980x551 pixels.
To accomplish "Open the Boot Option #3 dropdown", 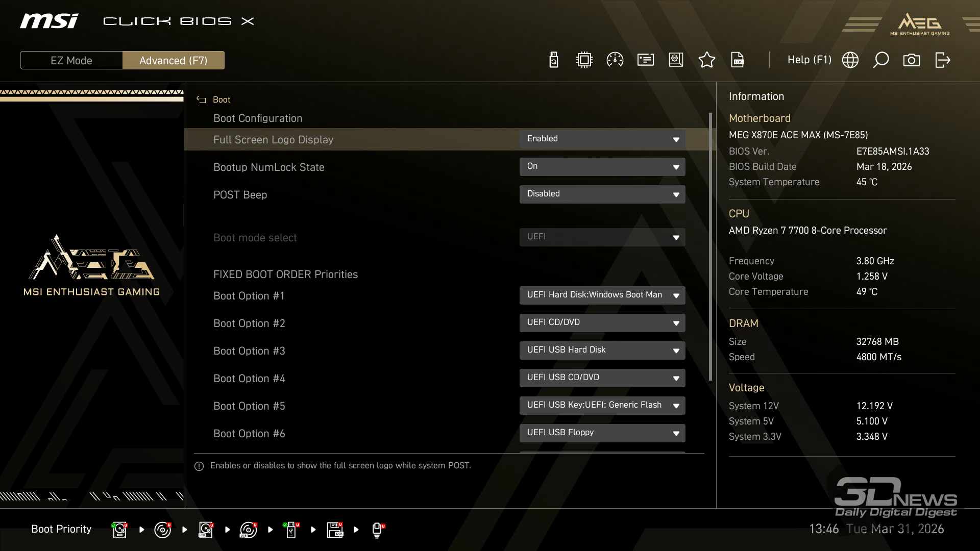I will 602,350.
